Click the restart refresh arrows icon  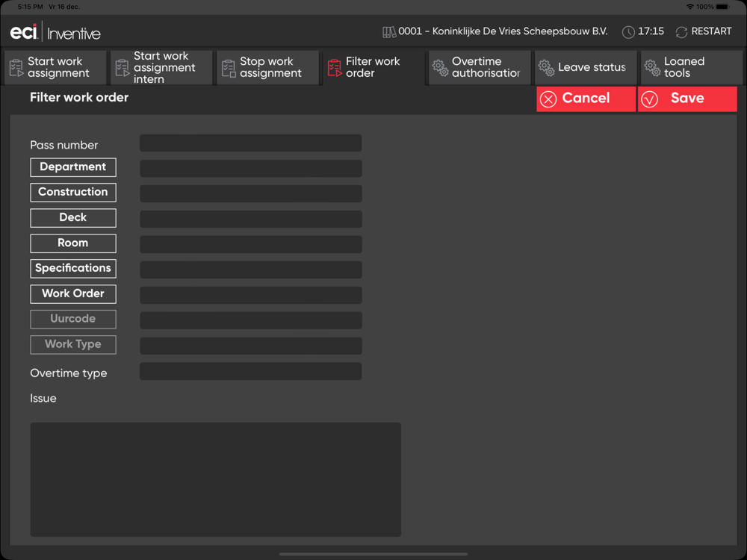pyautogui.click(x=682, y=32)
